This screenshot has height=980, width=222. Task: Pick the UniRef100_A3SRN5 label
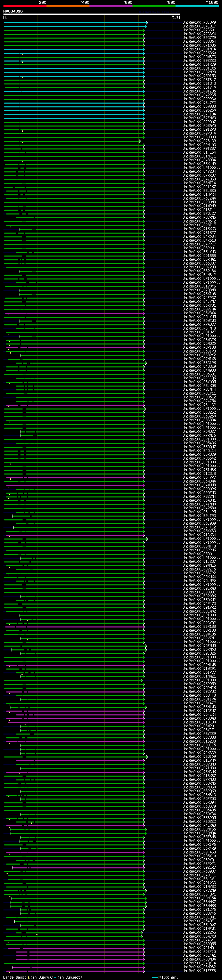tap(199, 217)
